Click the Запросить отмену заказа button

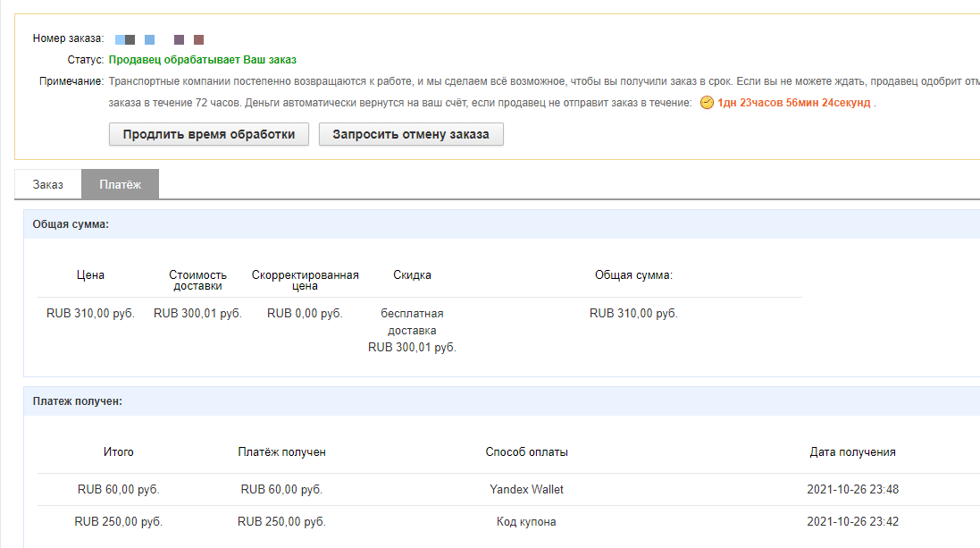click(x=411, y=134)
